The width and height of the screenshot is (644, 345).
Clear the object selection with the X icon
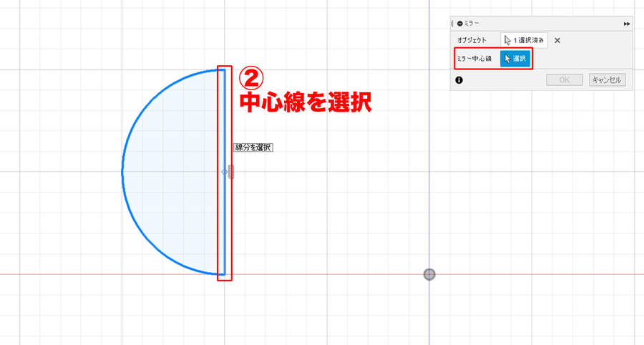557,40
